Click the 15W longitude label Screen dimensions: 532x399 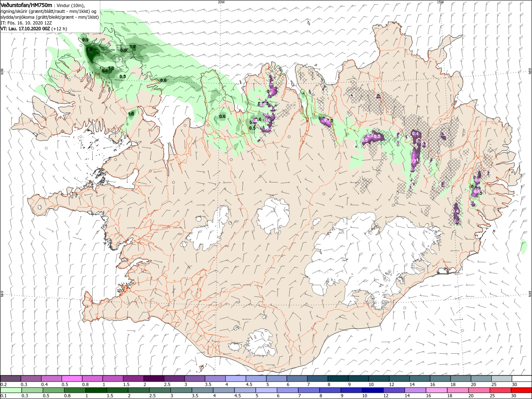[440, 2]
